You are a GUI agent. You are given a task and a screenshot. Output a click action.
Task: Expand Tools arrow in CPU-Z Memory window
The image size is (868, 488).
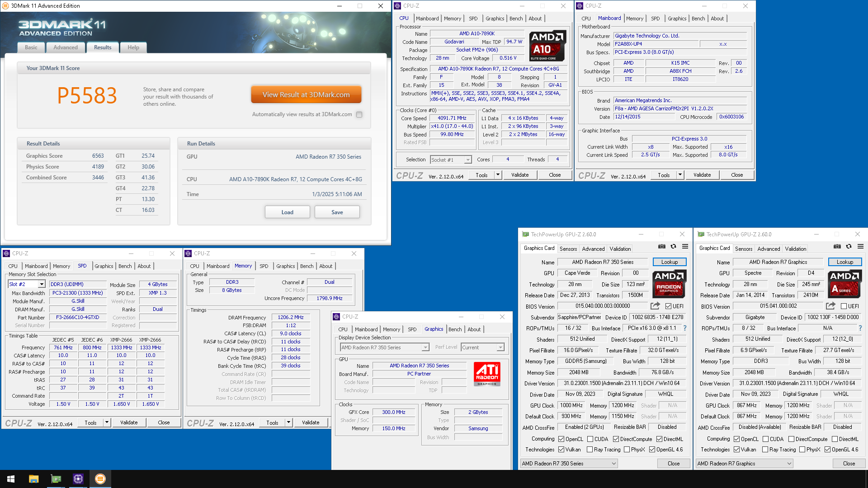(288, 422)
